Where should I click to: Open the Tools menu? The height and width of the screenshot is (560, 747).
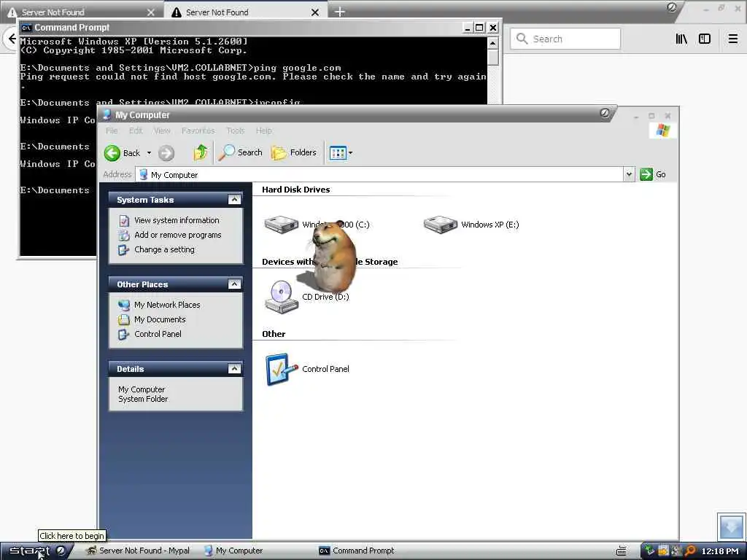point(236,131)
